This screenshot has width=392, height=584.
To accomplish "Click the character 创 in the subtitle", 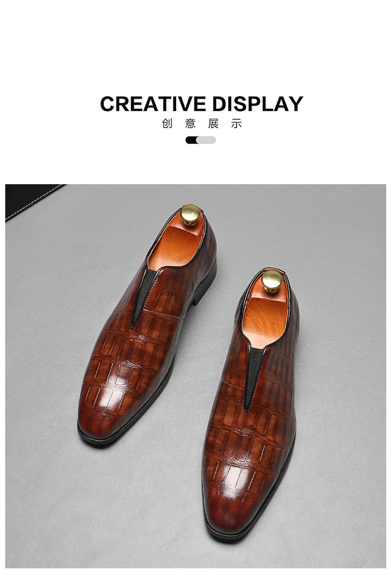I will pos(167,123).
